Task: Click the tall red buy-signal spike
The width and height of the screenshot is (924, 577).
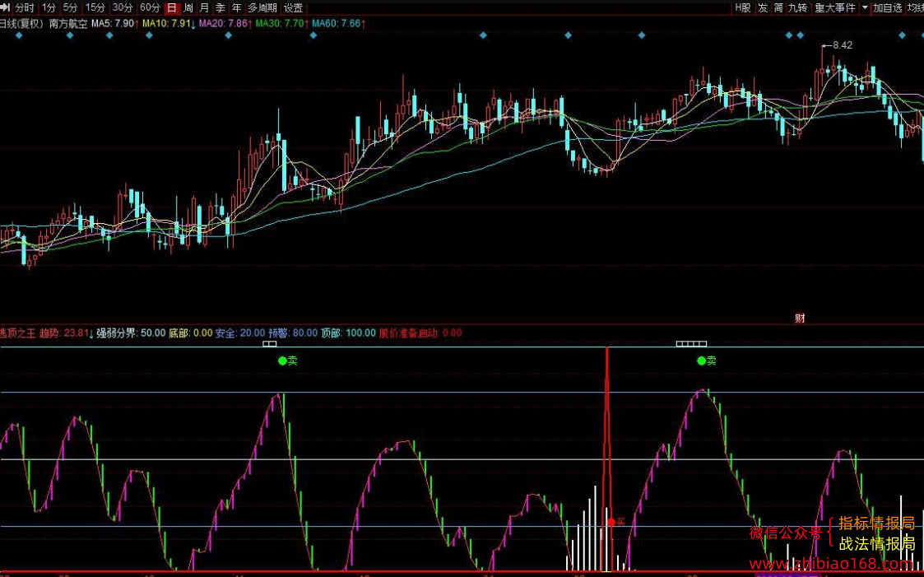Action: click(x=606, y=460)
